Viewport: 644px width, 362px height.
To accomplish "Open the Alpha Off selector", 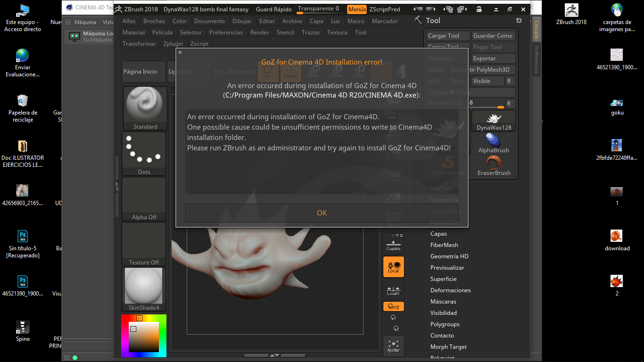I will (144, 199).
